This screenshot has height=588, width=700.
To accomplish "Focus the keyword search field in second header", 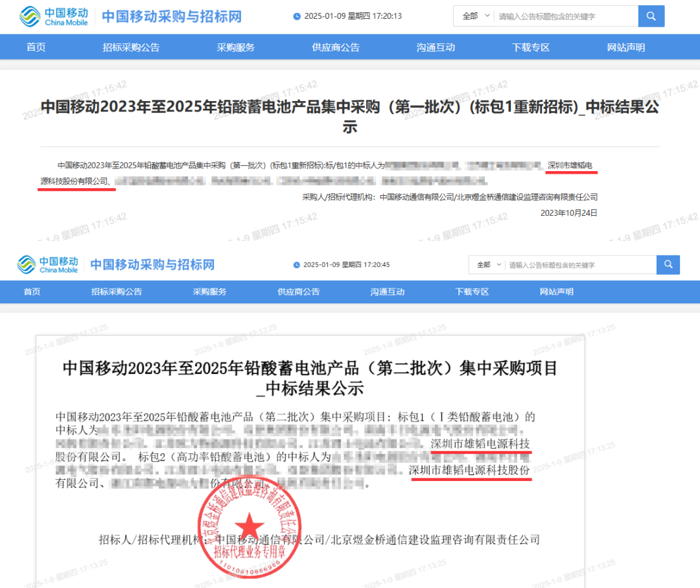I will (x=581, y=265).
